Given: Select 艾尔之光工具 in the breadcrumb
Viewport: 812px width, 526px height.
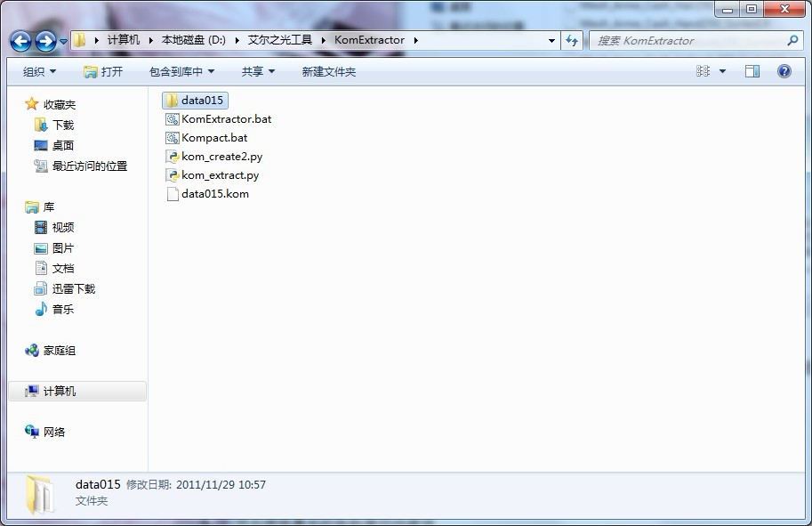Looking at the screenshot, I should [279, 40].
